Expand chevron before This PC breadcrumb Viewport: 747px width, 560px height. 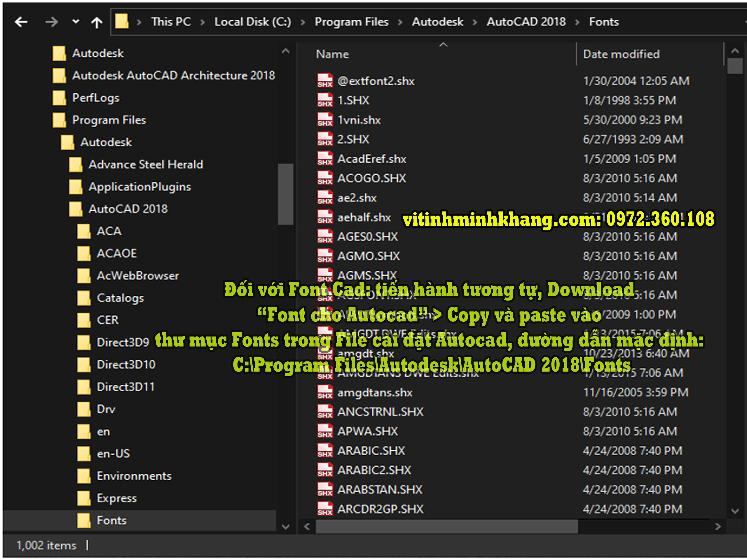click(x=139, y=22)
